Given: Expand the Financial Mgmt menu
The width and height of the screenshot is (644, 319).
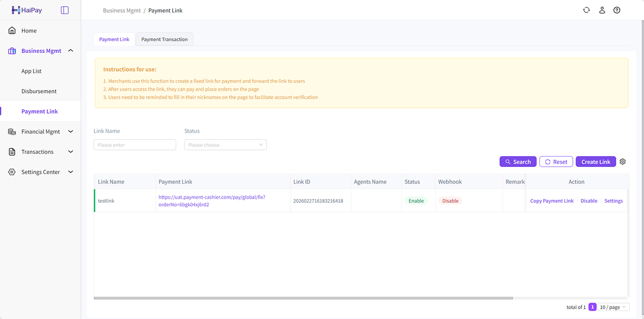Looking at the screenshot, I should click(x=70, y=132).
